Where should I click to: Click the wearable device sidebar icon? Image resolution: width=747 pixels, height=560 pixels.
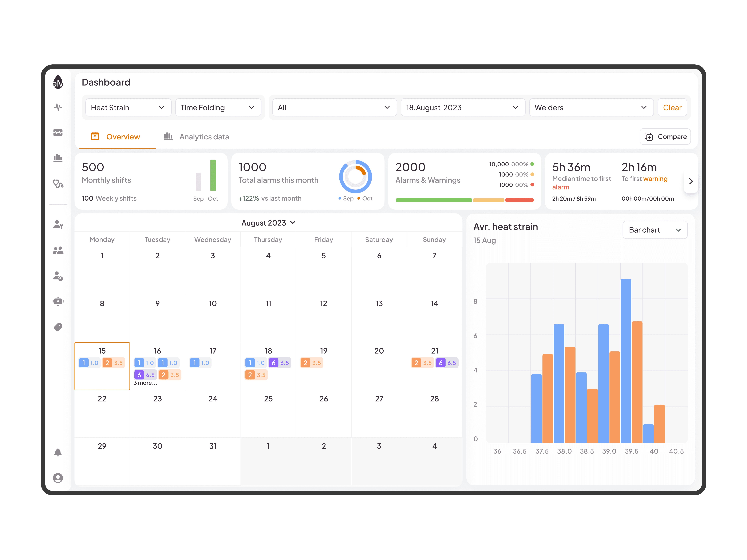click(58, 301)
